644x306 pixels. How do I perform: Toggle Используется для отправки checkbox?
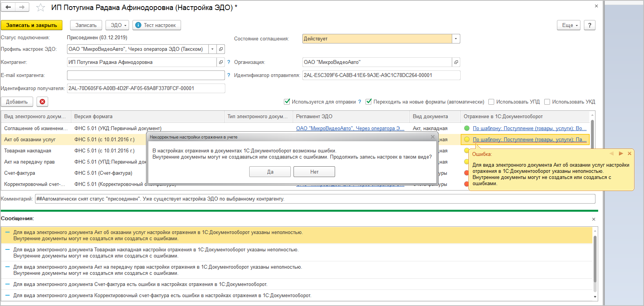(x=287, y=102)
